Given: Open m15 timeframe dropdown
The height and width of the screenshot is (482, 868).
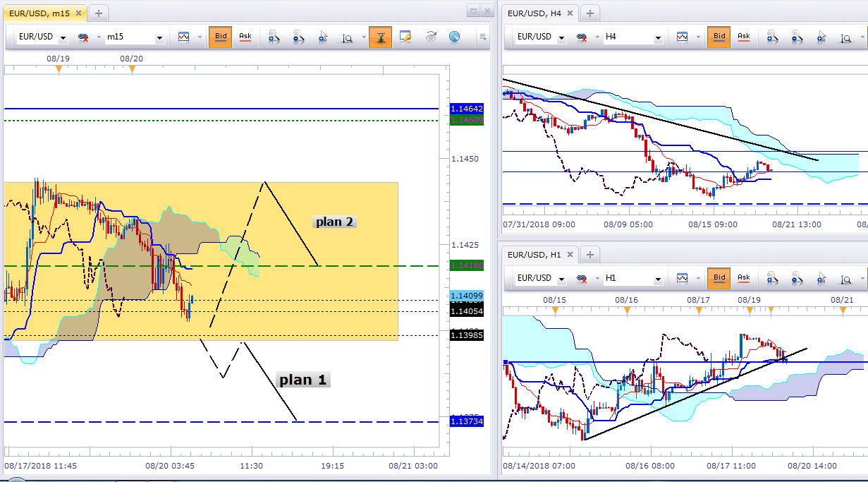Looking at the screenshot, I should tap(160, 37).
